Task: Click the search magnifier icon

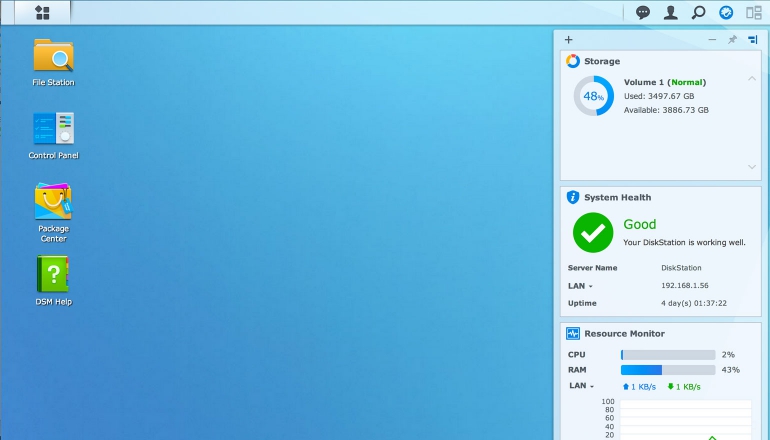Action: pos(698,13)
